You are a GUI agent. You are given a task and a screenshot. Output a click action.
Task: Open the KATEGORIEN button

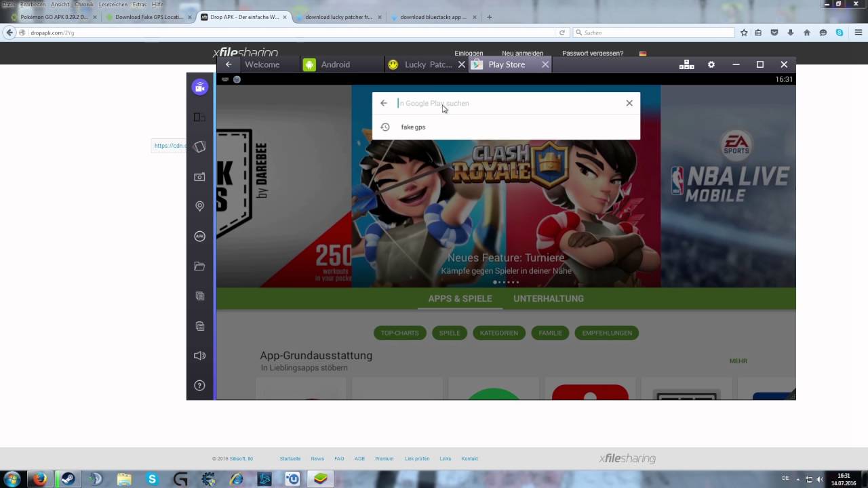[498, 333]
